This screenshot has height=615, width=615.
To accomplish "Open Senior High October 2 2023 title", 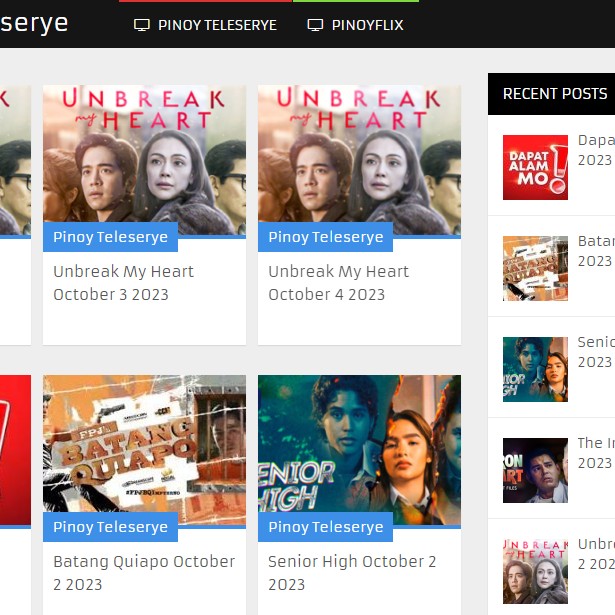I will click(x=352, y=573).
